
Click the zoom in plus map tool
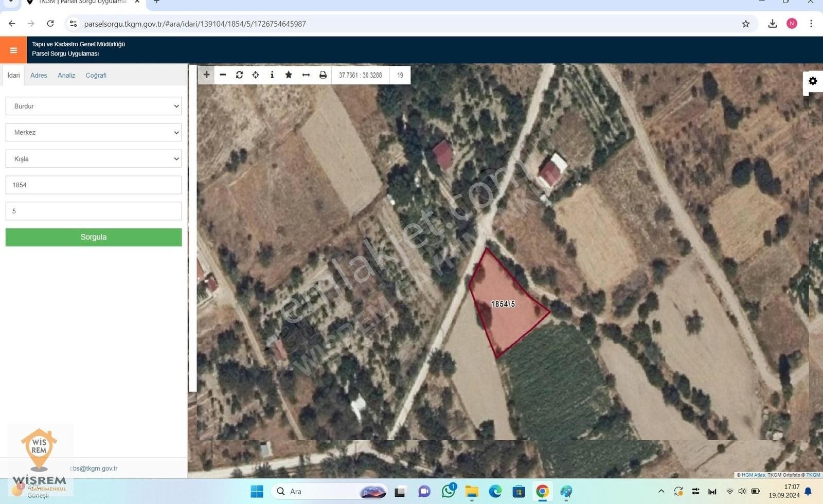tap(206, 75)
